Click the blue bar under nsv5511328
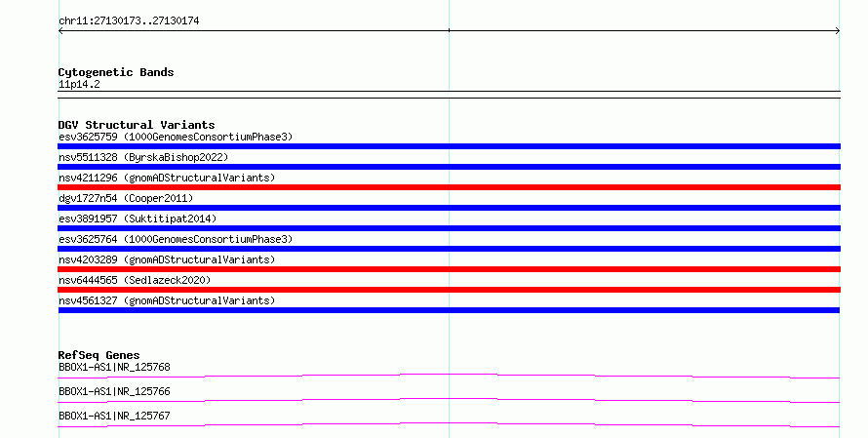The width and height of the screenshot is (868, 438). (x=449, y=167)
